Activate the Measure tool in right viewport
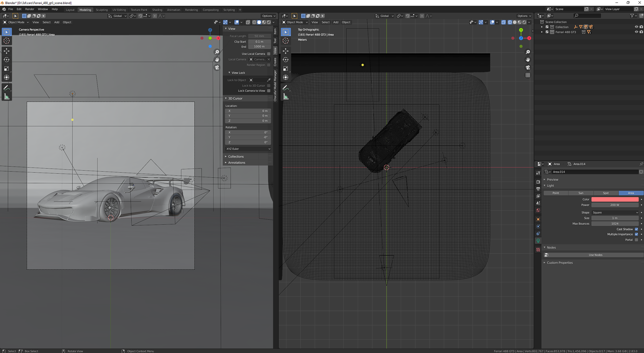 pyautogui.click(x=286, y=97)
